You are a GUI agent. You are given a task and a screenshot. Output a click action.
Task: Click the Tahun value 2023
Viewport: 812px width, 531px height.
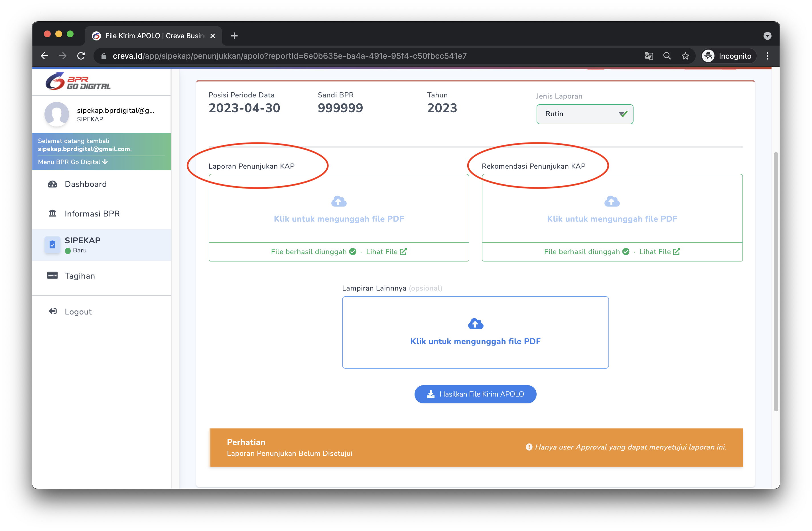[x=442, y=108]
